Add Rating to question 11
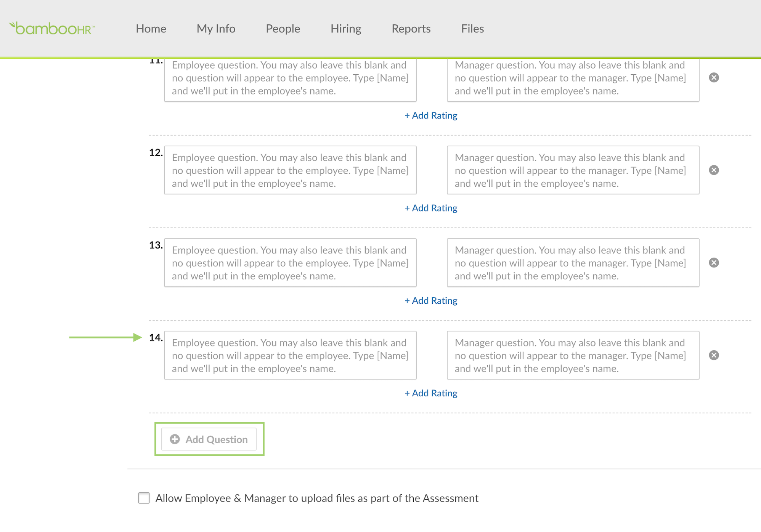The image size is (761, 532). (x=431, y=115)
